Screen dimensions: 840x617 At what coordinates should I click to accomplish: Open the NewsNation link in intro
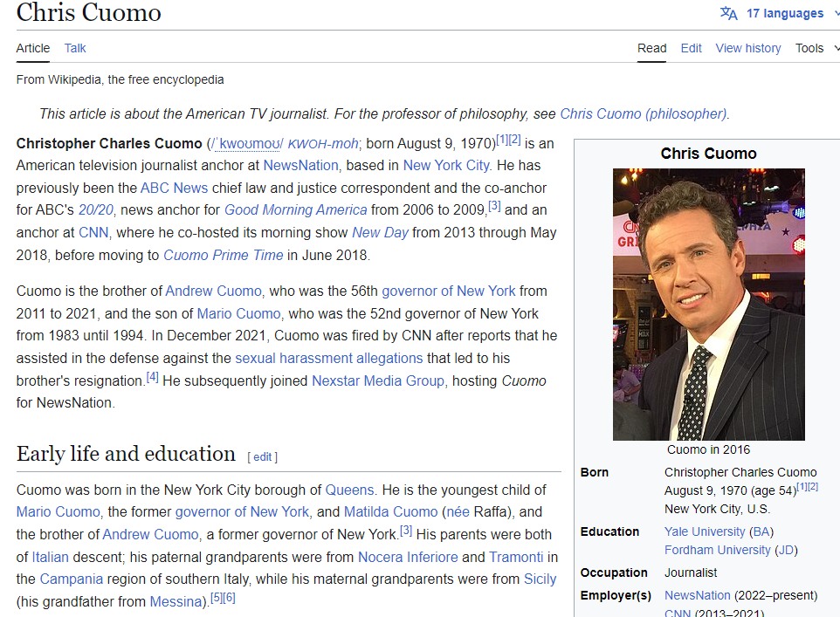[x=300, y=166]
